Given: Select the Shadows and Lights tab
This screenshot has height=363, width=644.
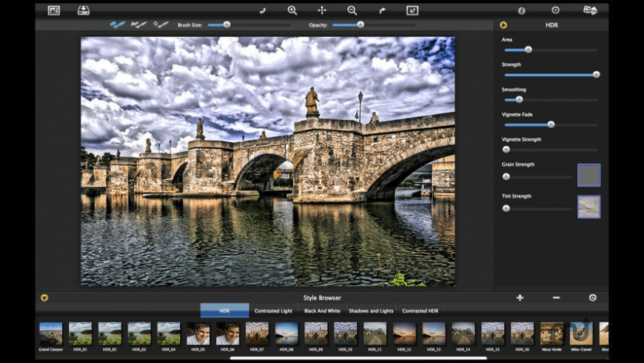Looking at the screenshot, I should tap(371, 310).
